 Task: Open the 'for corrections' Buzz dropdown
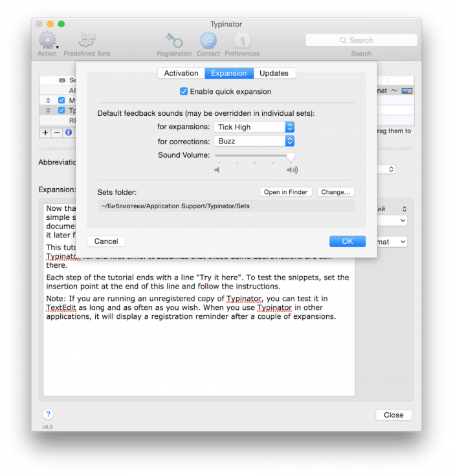click(x=254, y=141)
